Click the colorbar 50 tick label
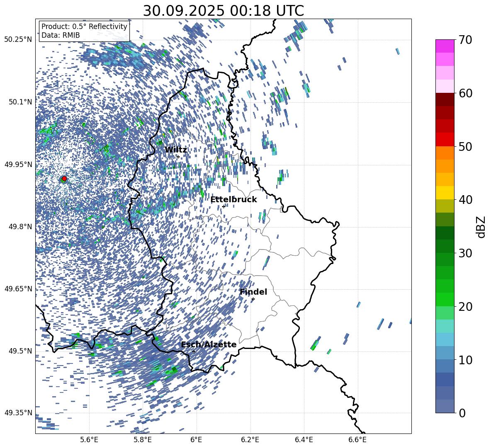491x448 pixels. (465, 146)
